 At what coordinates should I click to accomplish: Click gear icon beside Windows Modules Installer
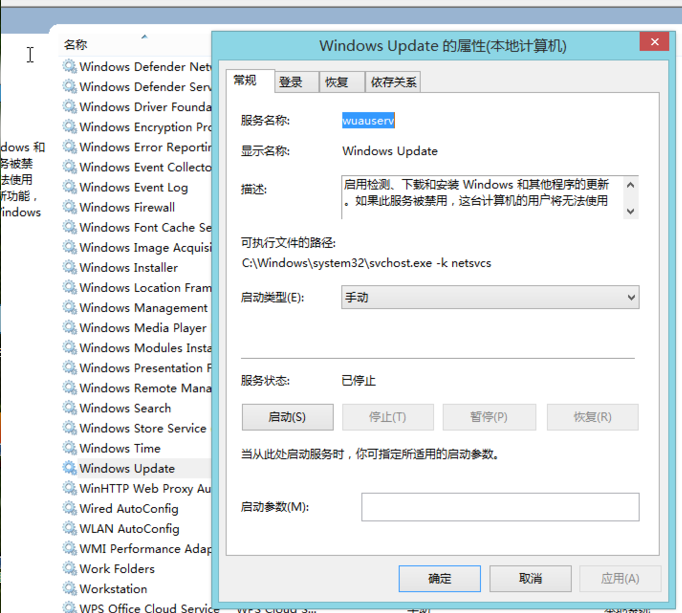pyautogui.click(x=69, y=348)
